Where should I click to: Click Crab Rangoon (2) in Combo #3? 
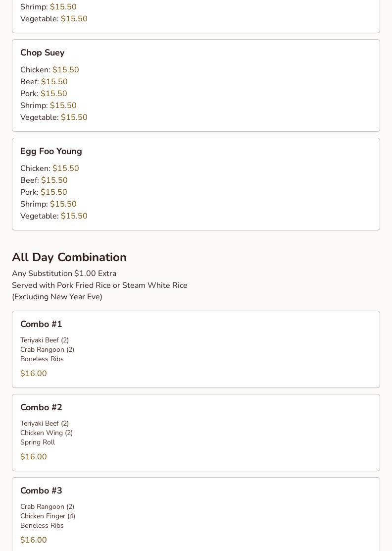tap(47, 506)
